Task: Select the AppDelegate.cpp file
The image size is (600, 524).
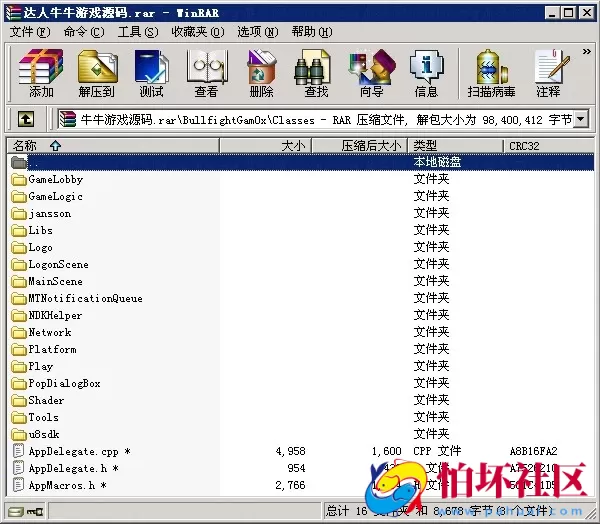Action: [71, 451]
